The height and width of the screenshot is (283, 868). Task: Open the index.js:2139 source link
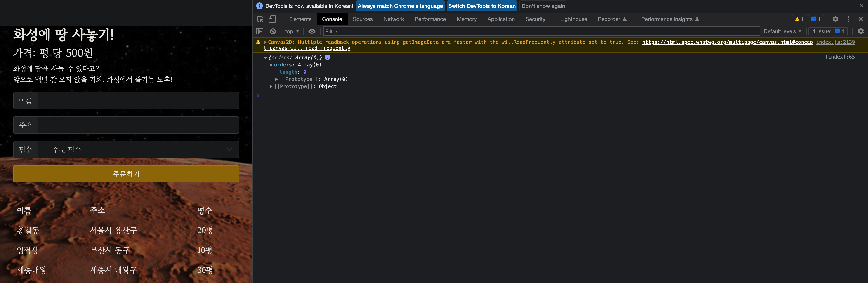pos(835,42)
